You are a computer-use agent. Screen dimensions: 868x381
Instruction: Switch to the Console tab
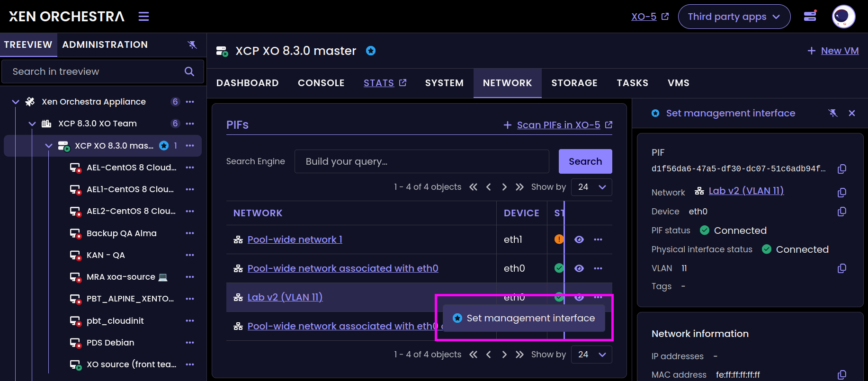click(321, 83)
